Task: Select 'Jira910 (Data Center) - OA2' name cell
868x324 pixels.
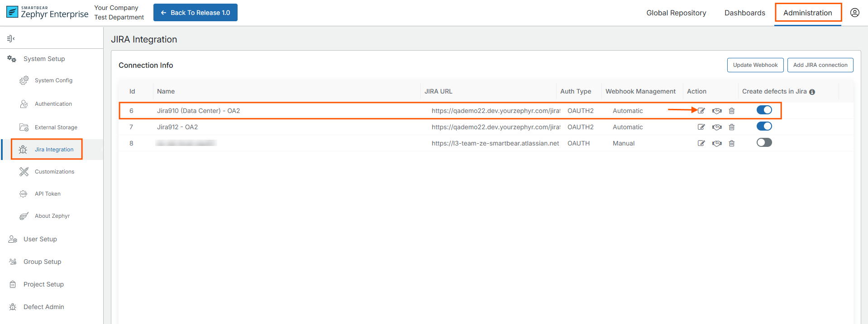Action: (199, 111)
